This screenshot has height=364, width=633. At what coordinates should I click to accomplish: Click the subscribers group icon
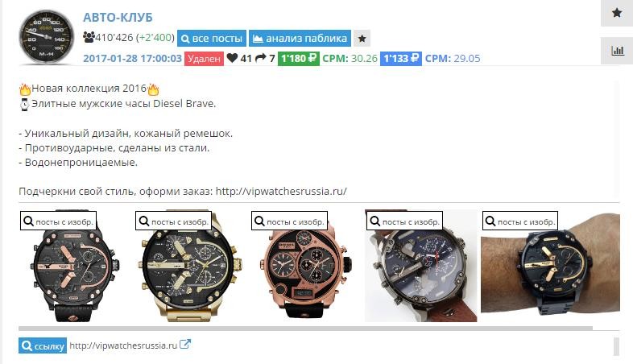tap(89, 37)
